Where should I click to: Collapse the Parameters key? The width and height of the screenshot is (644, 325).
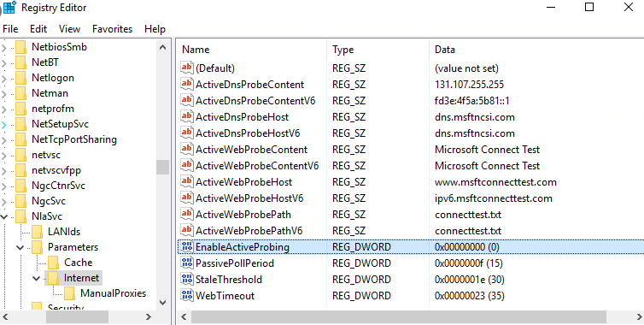[20, 247]
